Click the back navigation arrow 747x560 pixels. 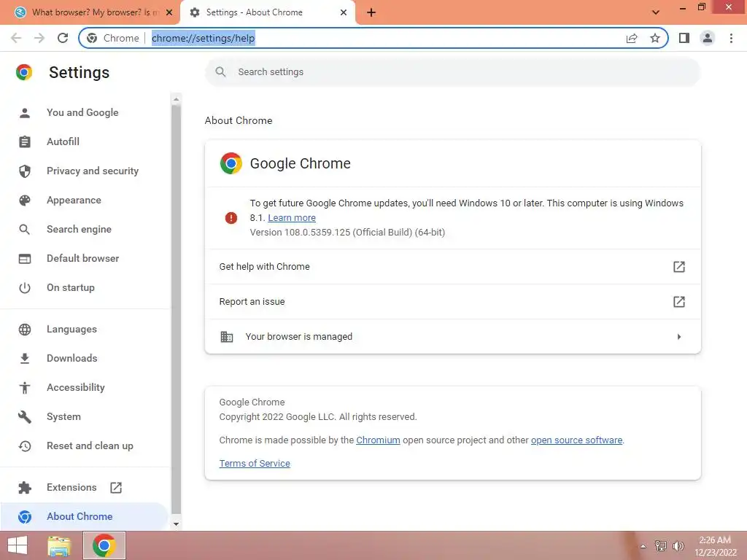(16, 38)
